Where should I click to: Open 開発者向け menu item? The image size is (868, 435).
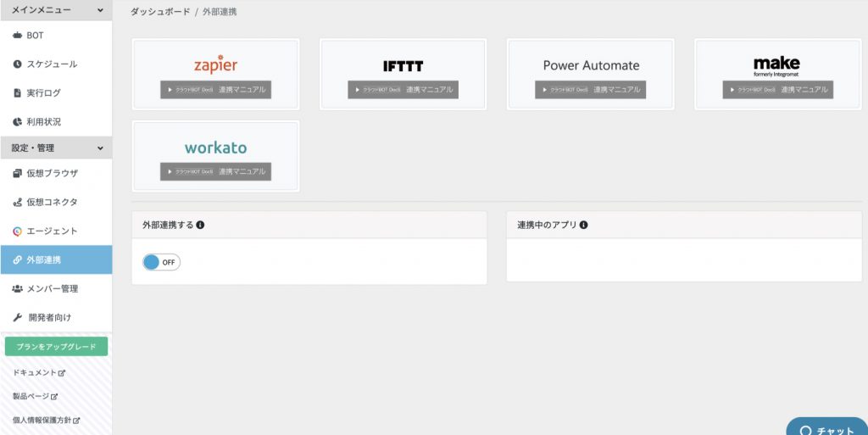[x=57, y=318]
